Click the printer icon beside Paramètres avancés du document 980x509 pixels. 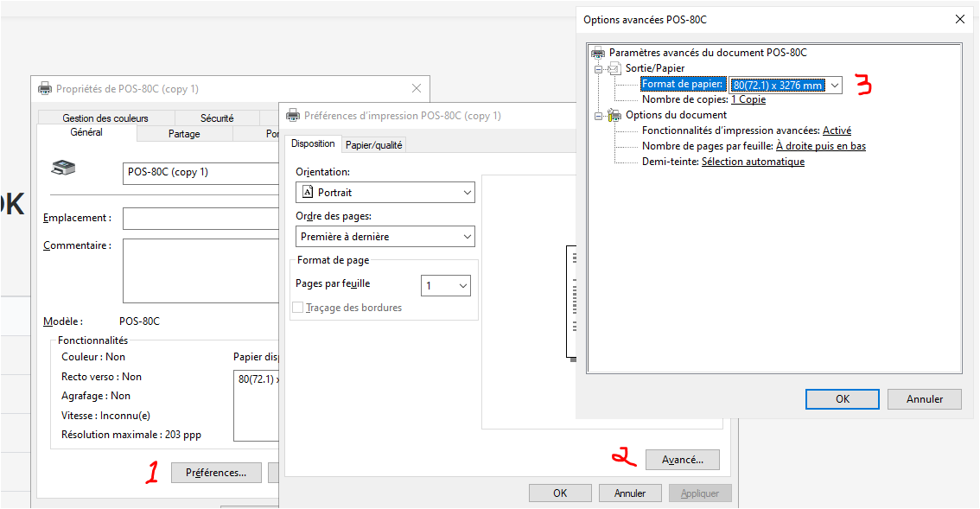point(598,53)
